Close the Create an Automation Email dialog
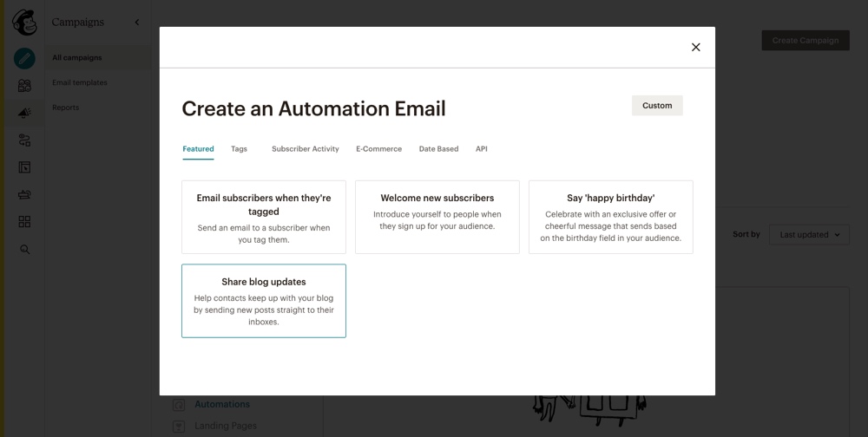 [696, 47]
